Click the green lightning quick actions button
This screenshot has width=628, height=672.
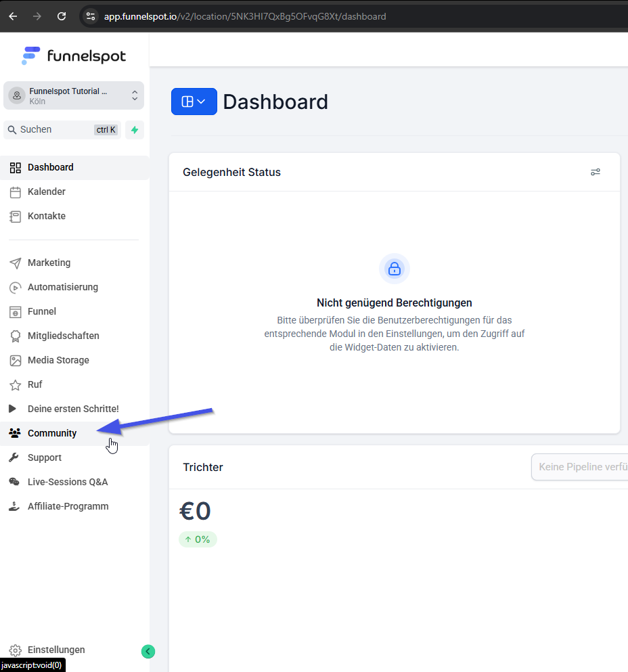(x=135, y=129)
